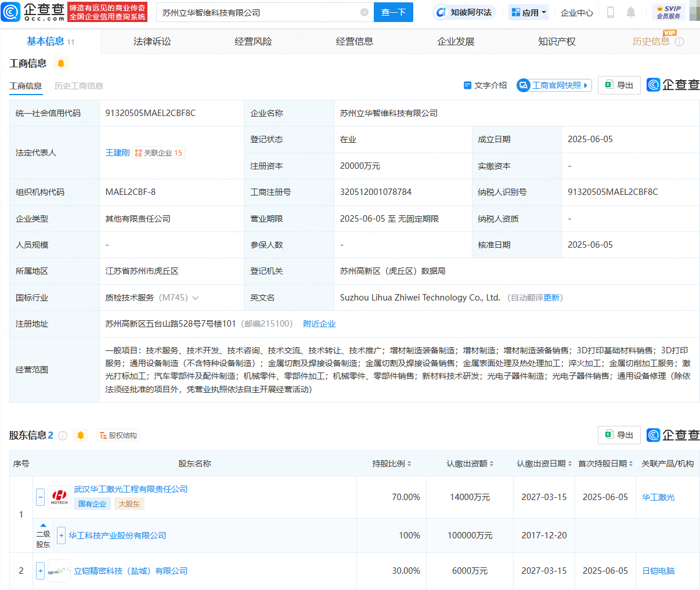Open related product 华工激光
The width and height of the screenshot is (700, 590).
pyautogui.click(x=658, y=497)
